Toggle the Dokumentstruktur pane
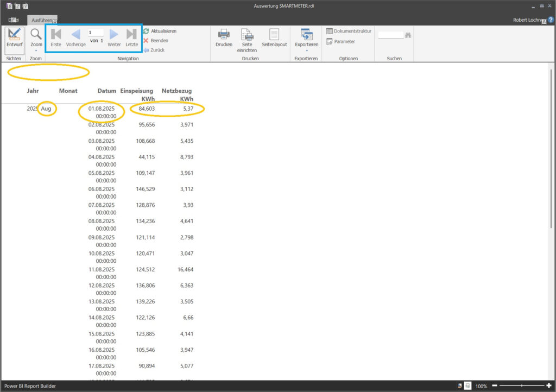This screenshot has height=392, width=556. [x=349, y=31]
